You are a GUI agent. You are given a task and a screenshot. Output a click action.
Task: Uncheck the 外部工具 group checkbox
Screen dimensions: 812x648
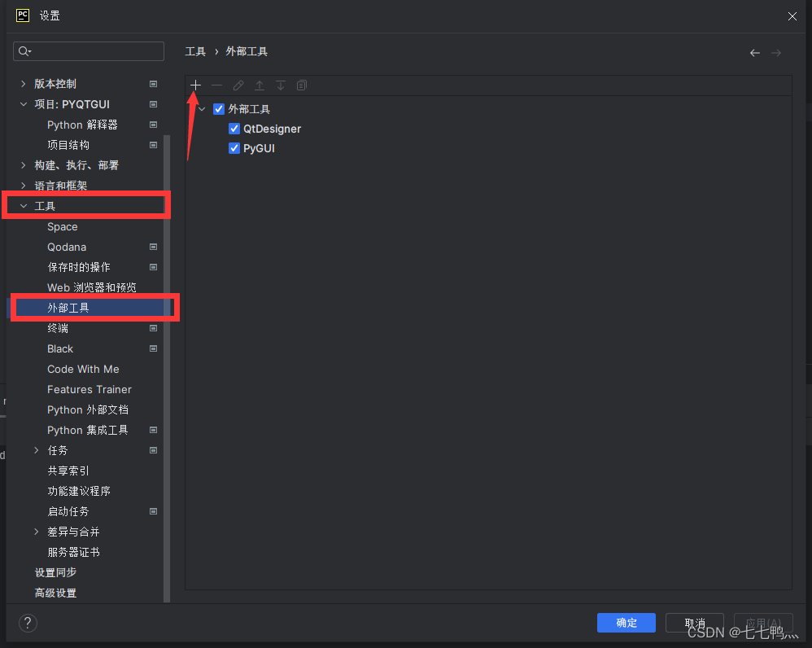tap(219, 109)
